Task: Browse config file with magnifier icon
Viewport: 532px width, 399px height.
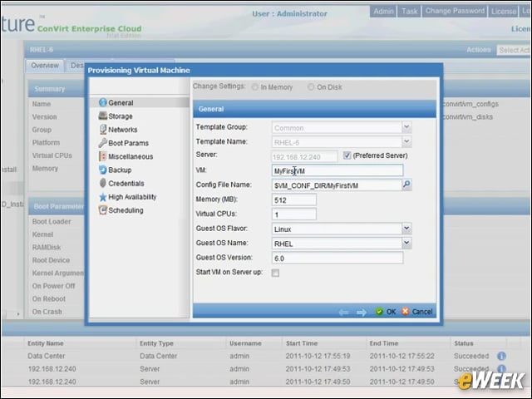Action: pos(406,185)
